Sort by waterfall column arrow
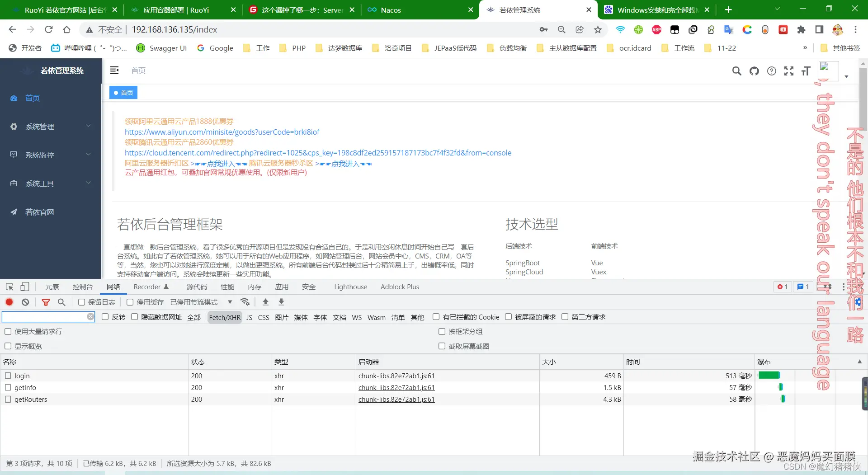 [859, 362]
